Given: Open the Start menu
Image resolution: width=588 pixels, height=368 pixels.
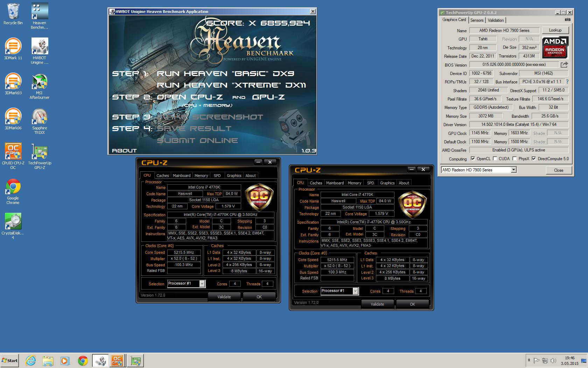Looking at the screenshot, I should tap(10, 361).
